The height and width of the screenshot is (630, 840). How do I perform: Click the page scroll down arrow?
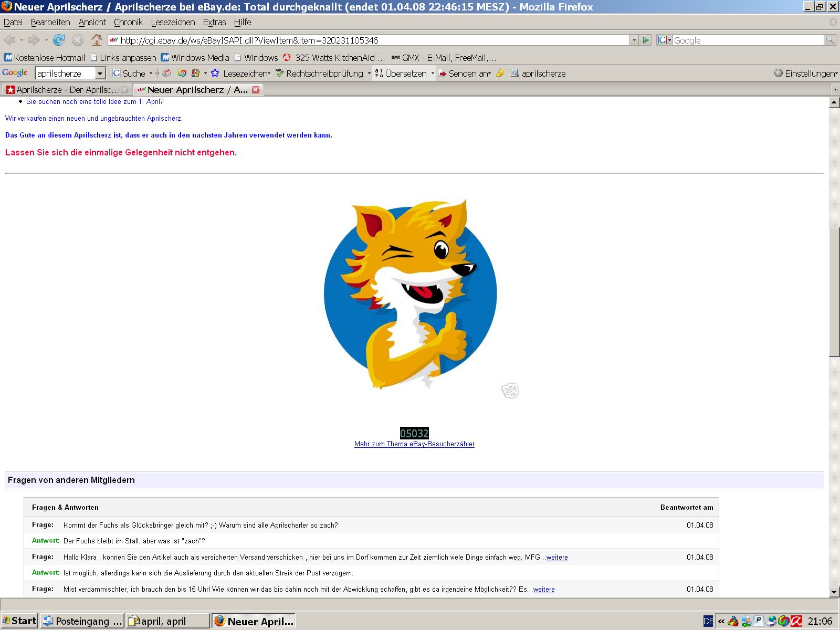[x=834, y=592]
